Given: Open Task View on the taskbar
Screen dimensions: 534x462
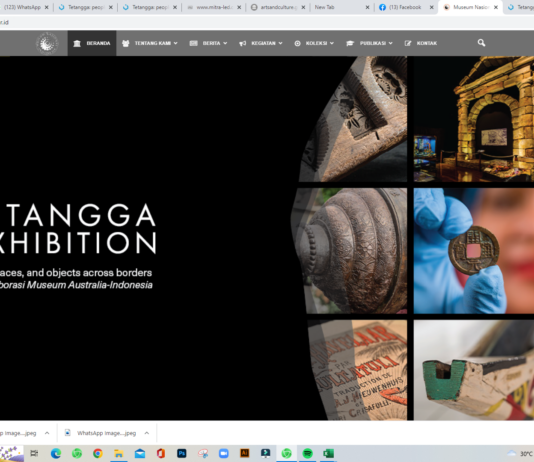Looking at the screenshot, I should pyautogui.click(x=34, y=453).
